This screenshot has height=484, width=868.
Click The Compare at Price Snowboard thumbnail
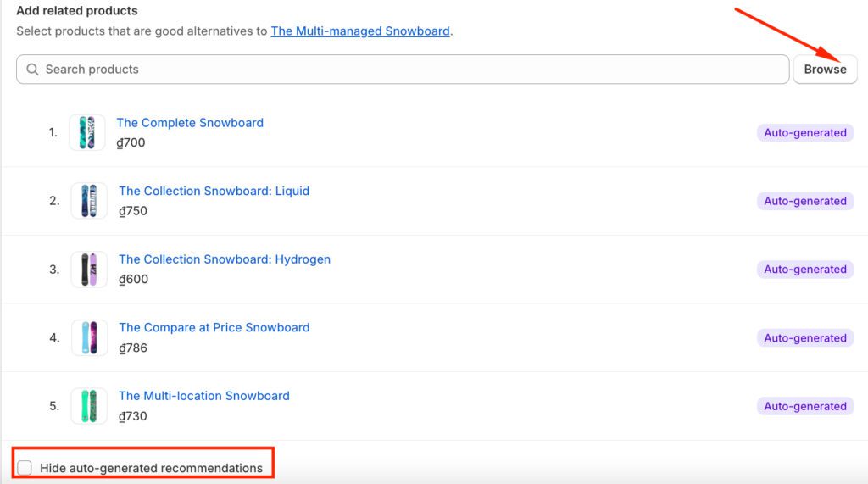pyautogui.click(x=89, y=337)
